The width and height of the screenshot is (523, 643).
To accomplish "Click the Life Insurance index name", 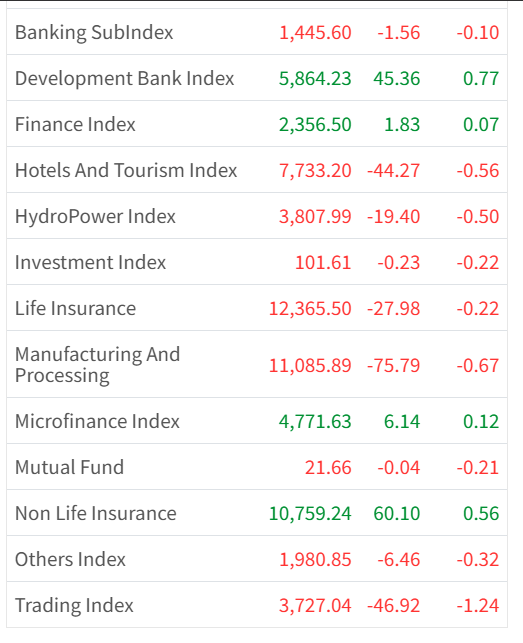I will [x=75, y=308].
